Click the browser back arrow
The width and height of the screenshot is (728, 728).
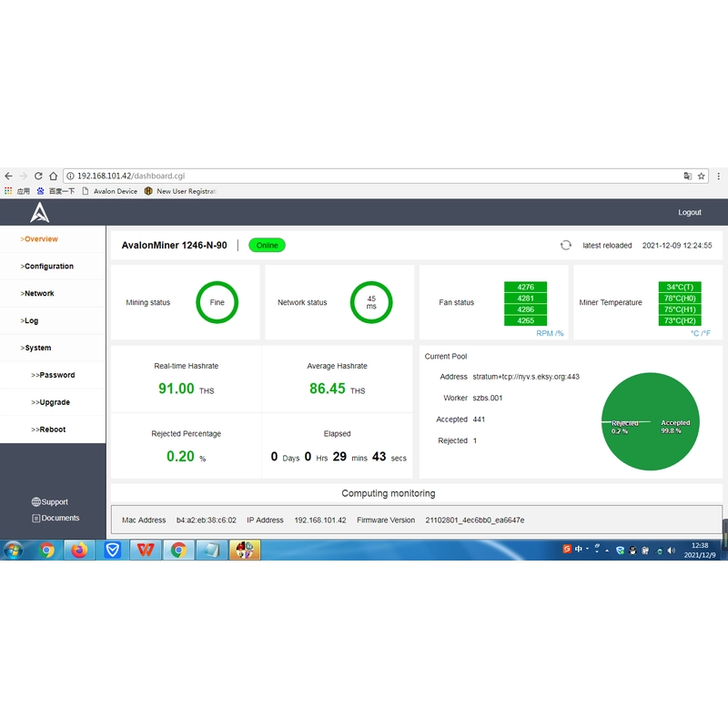[8, 176]
